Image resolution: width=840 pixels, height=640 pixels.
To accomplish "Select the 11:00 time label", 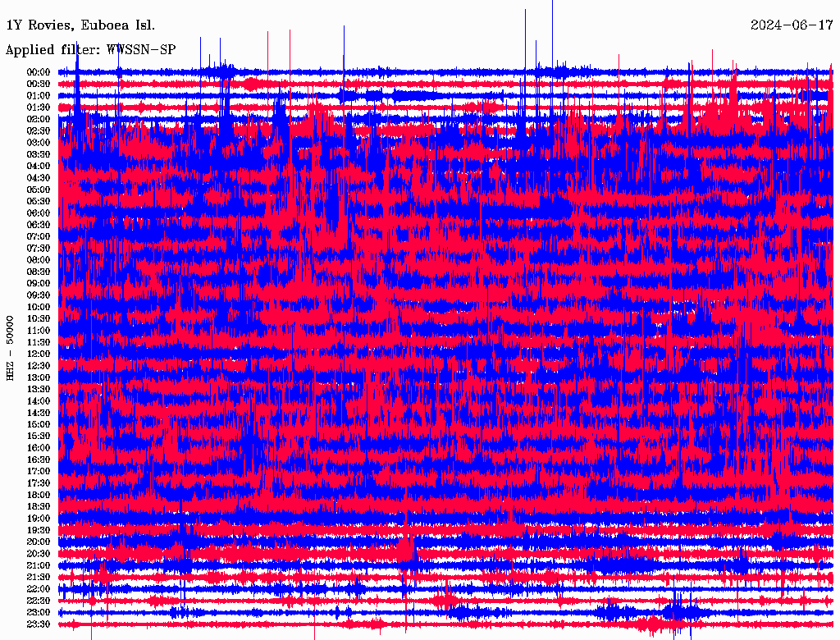I will click(39, 331).
